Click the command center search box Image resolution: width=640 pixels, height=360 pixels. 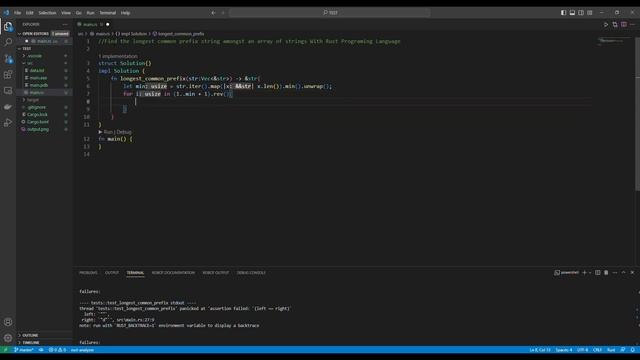(x=330, y=13)
